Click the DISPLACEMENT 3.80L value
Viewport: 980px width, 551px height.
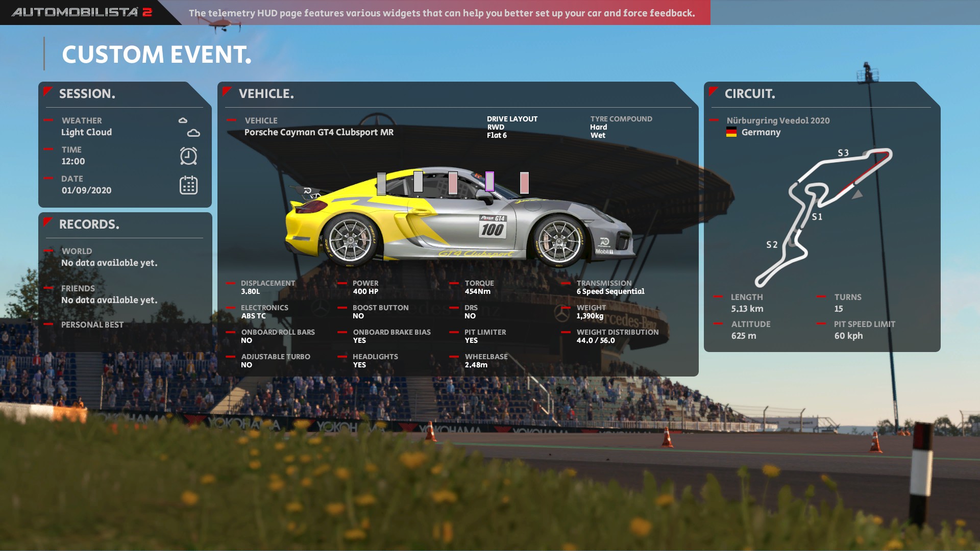(x=250, y=291)
